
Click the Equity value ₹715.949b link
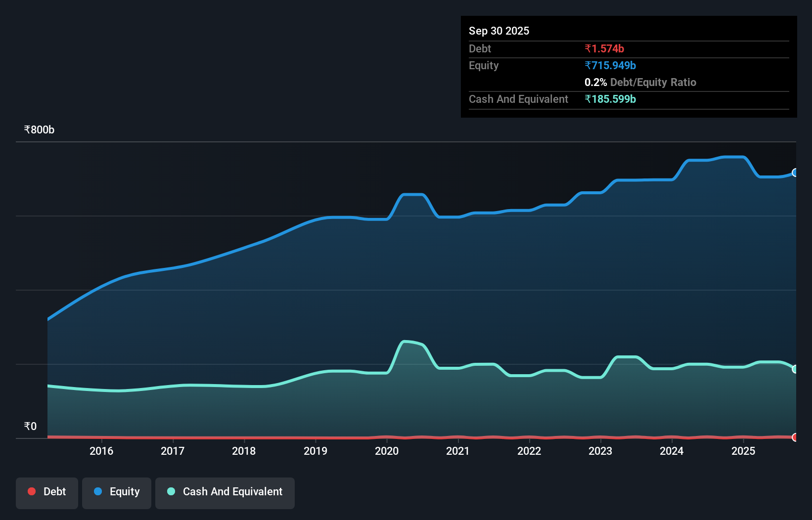611,65
